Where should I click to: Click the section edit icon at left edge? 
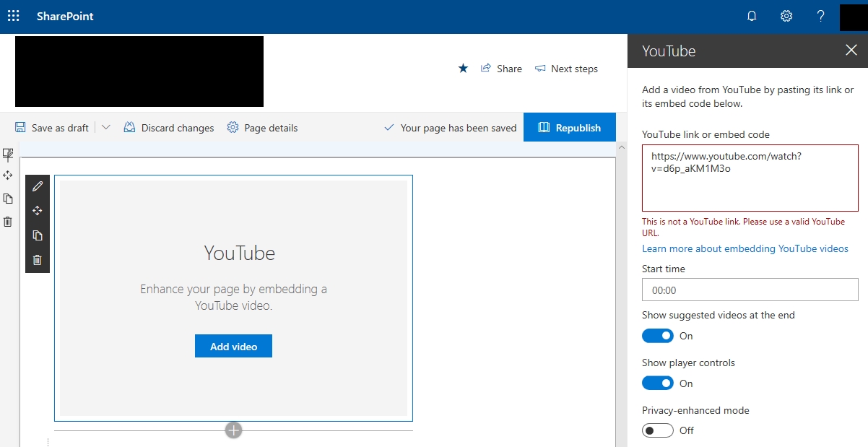pos(8,154)
